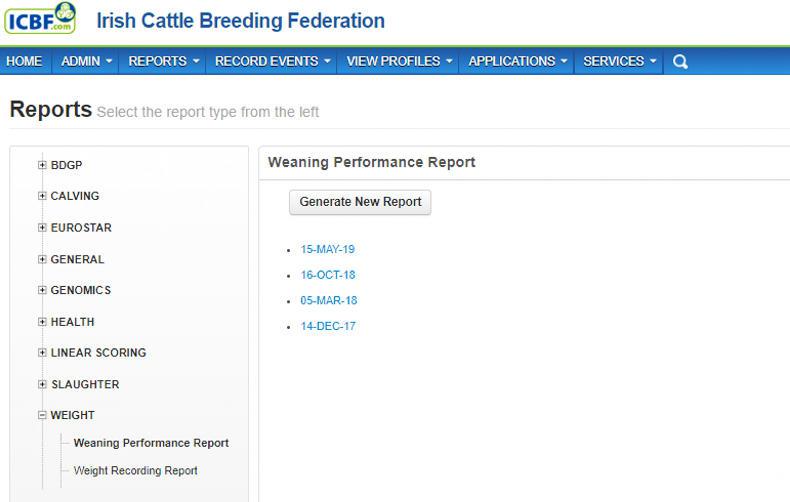
Task: Click the Generate New Report button
Action: click(x=360, y=202)
